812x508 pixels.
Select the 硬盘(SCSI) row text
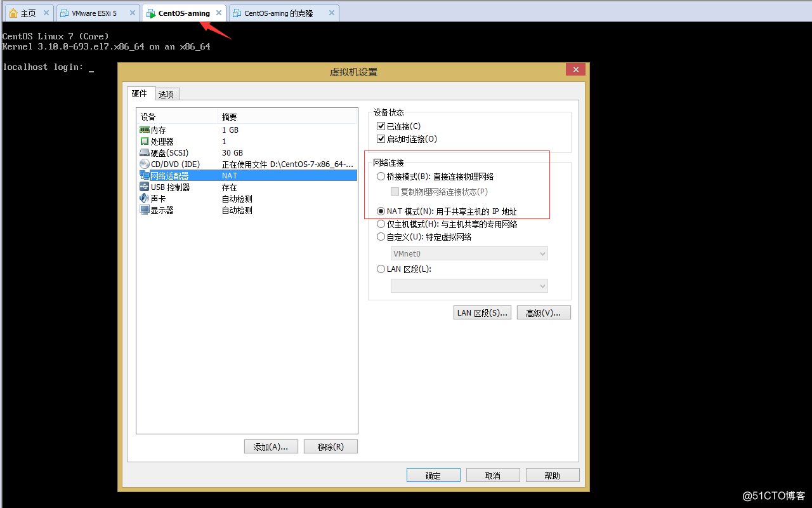coord(170,152)
